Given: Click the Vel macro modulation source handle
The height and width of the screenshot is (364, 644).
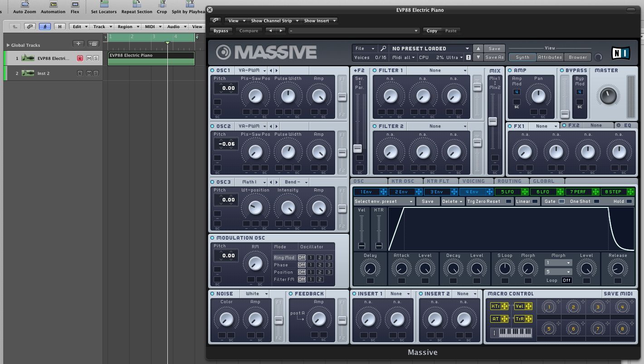Looking at the screenshot, I should [x=528, y=306].
